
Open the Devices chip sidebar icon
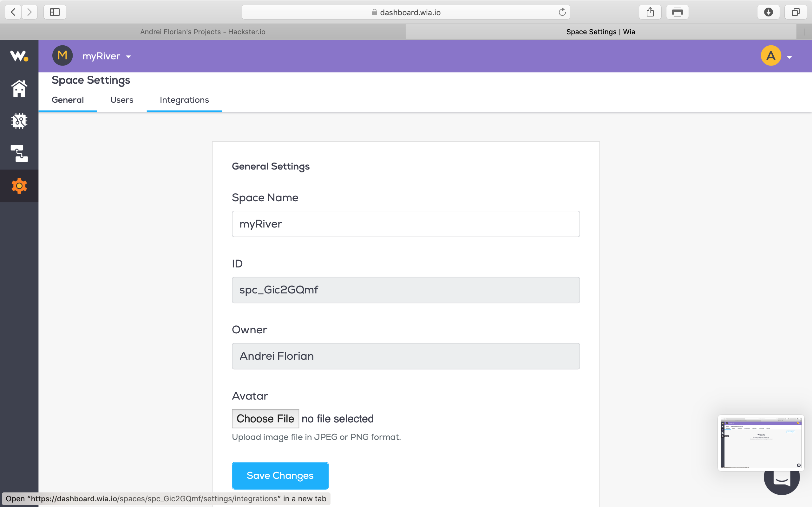[x=19, y=121]
